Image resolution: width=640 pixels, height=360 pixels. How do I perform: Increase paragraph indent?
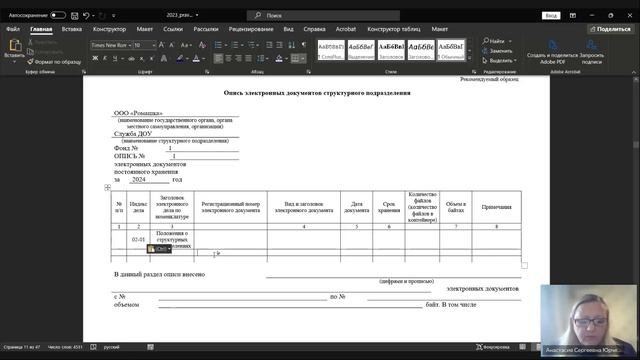click(280, 45)
